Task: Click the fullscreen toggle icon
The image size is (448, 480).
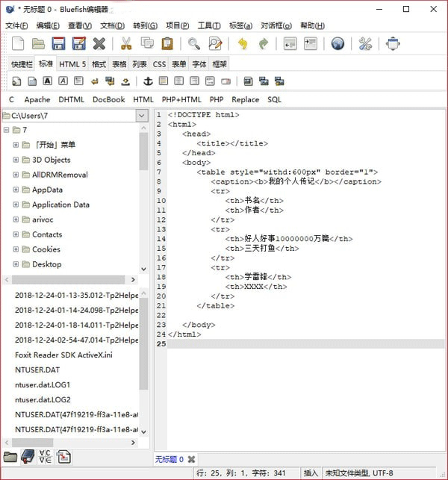Action: click(x=393, y=44)
